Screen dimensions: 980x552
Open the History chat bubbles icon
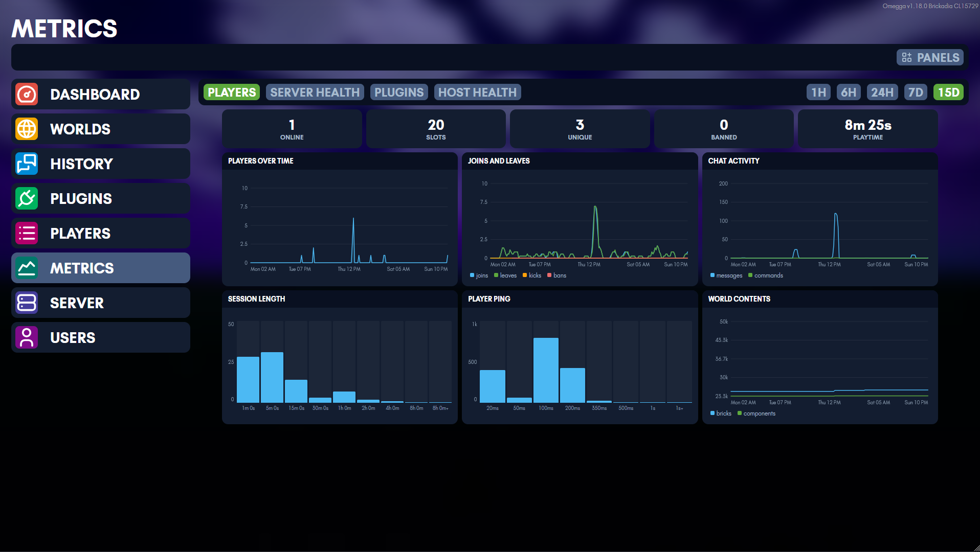tap(27, 164)
